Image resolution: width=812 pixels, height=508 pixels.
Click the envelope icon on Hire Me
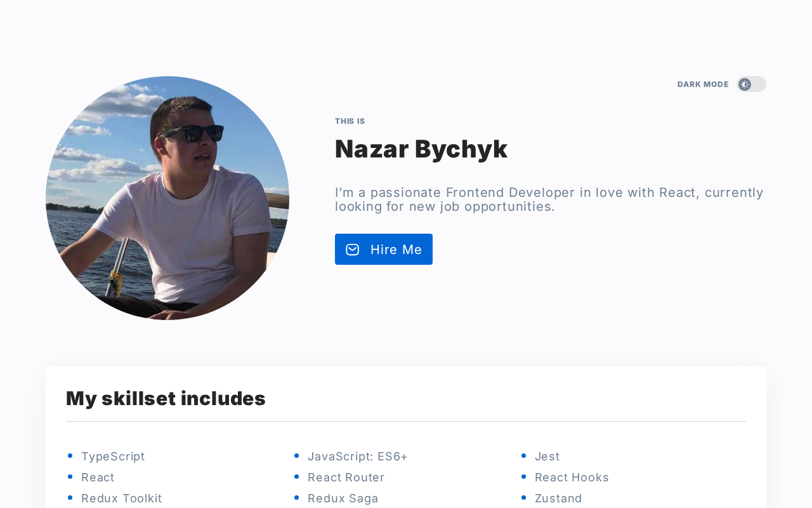click(353, 250)
